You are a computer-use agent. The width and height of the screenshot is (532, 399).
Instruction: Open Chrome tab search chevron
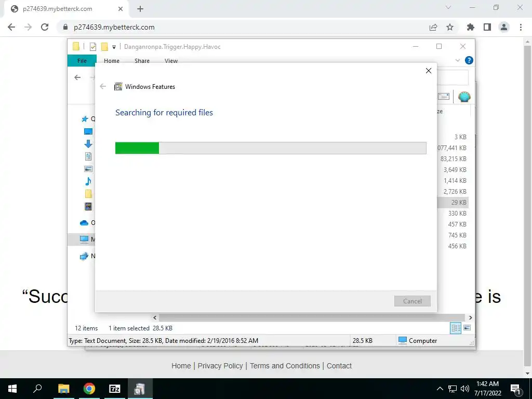pos(448,7)
